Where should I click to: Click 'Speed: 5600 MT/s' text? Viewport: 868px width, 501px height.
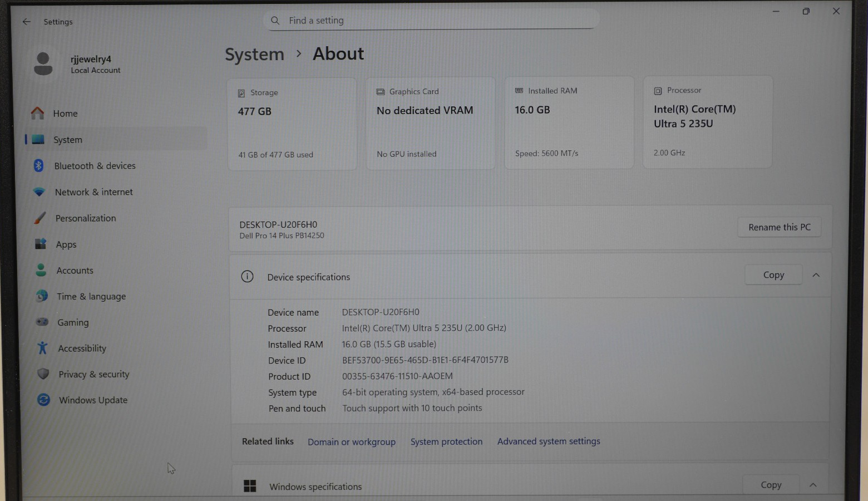coord(546,153)
